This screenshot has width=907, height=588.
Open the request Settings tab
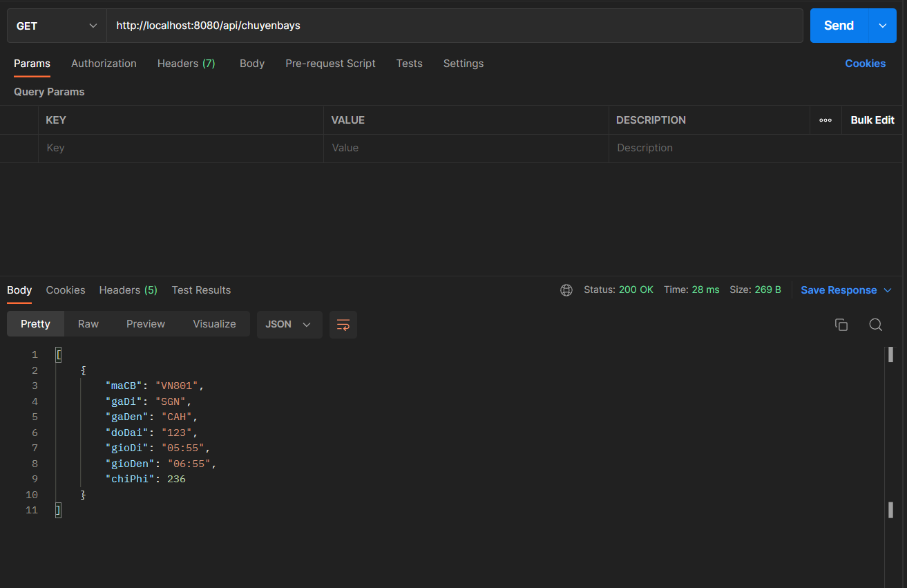464,64
